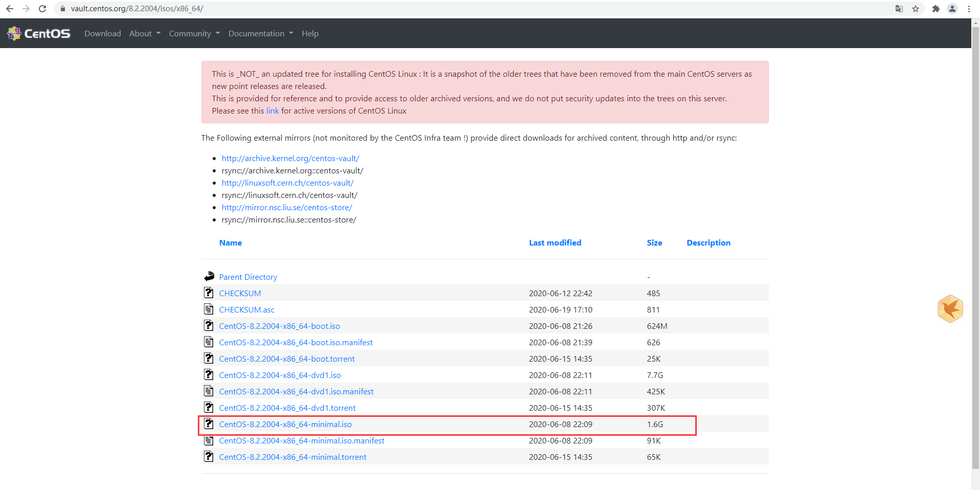Go forward in browser history
The width and height of the screenshot is (980, 490).
pyautogui.click(x=26, y=9)
